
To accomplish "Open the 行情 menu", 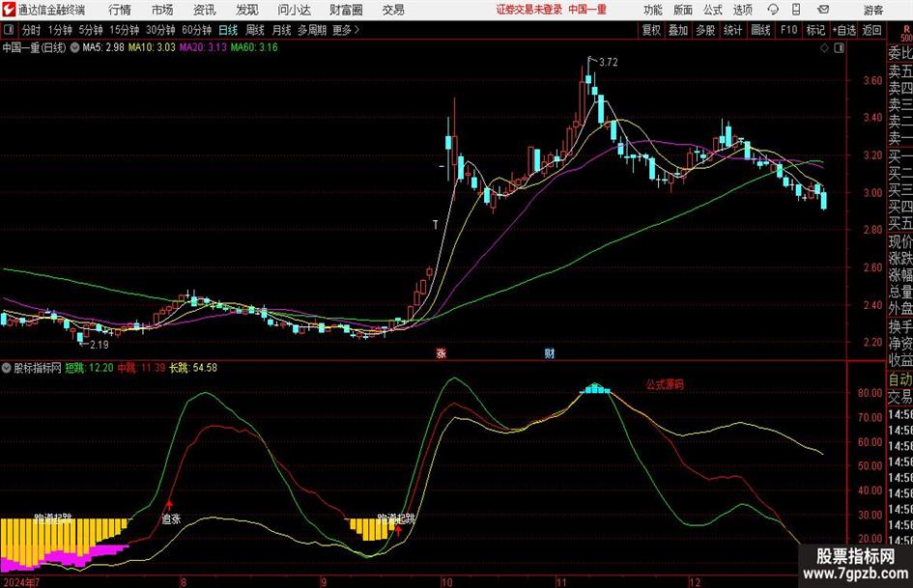I will [120, 10].
